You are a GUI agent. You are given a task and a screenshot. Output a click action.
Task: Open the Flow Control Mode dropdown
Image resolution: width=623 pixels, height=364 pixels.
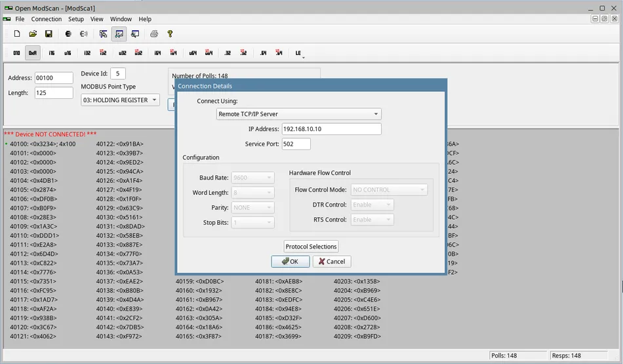(x=389, y=190)
